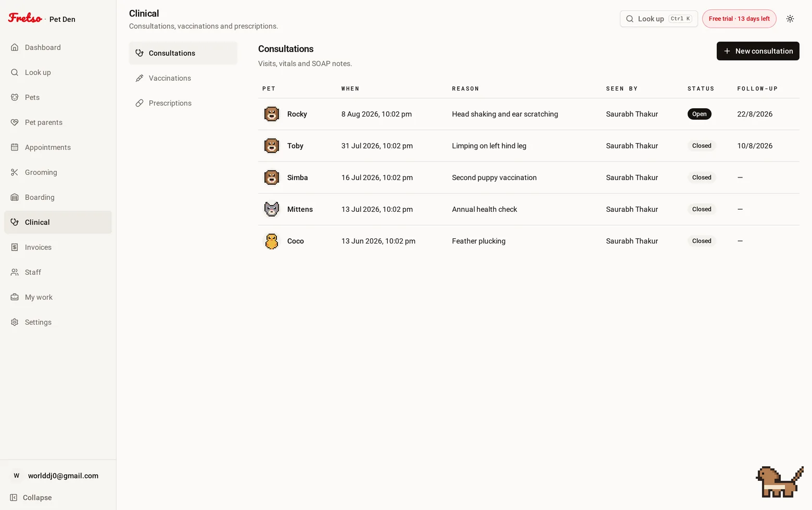Image resolution: width=812 pixels, height=510 pixels.
Task: Click the '13 Jun 2026, 10:02 pm' cell
Action: [x=378, y=241]
